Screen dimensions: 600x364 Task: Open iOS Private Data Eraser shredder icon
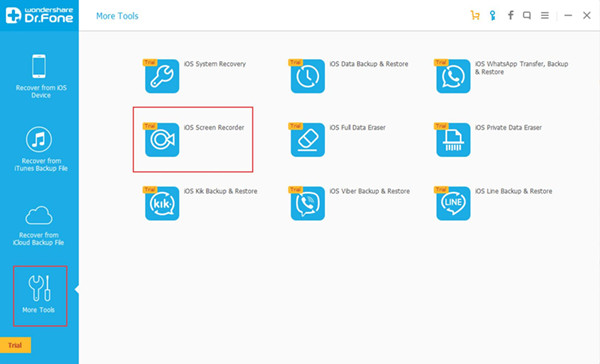(x=453, y=139)
